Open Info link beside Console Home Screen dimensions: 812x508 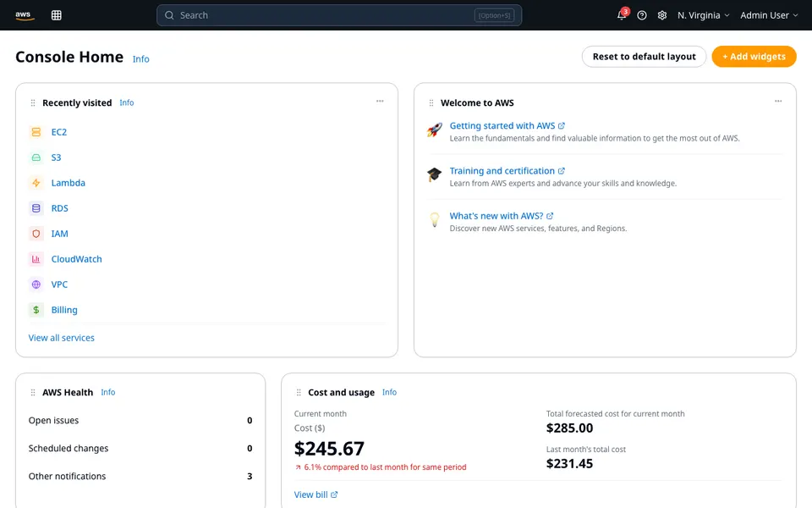click(141, 59)
